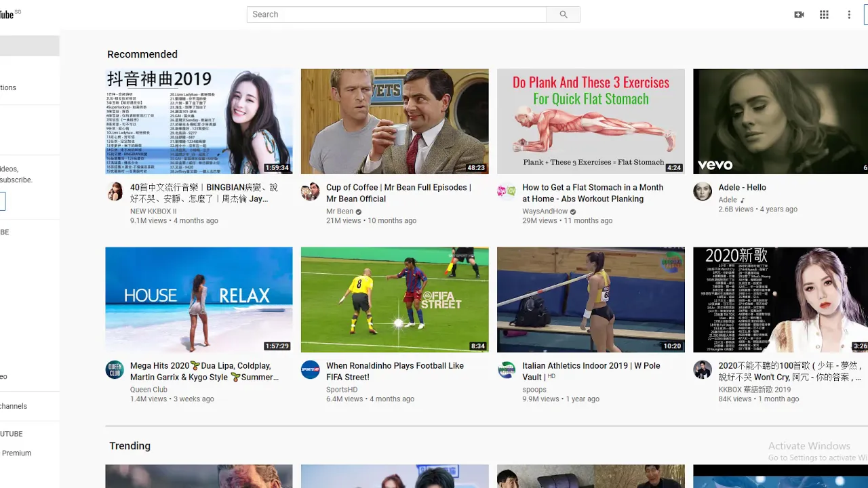Click the 8:34 duration badge
This screenshot has height=488, width=868.
[478, 346]
